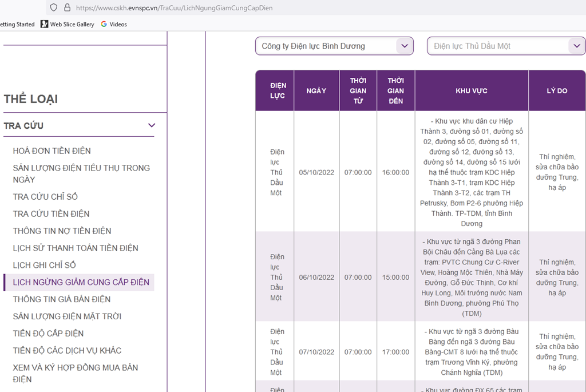
Task: Click the evnspc.vn address bar URL
Action: [x=174, y=8]
